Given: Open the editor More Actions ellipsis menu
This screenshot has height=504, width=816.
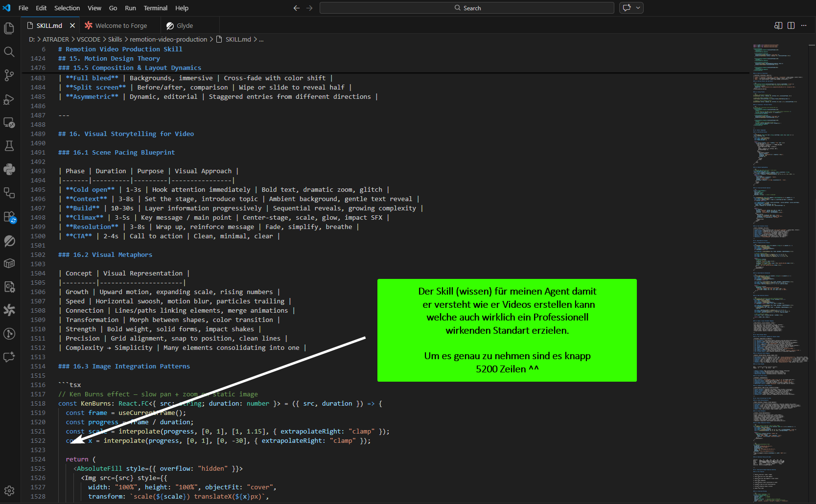Looking at the screenshot, I should pos(804,25).
